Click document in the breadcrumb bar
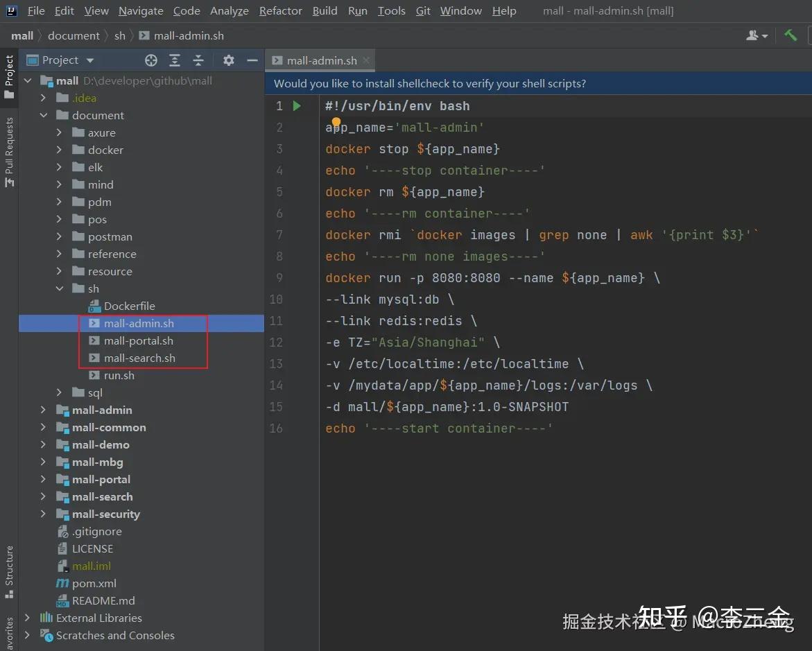The image size is (812, 651). click(x=74, y=36)
